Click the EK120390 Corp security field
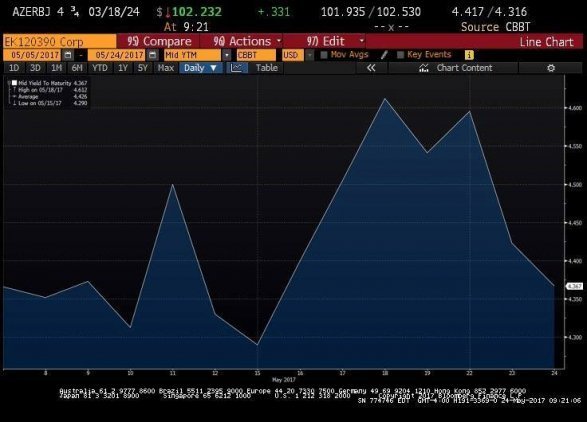This screenshot has height=422, width=587. pos(60,41)
